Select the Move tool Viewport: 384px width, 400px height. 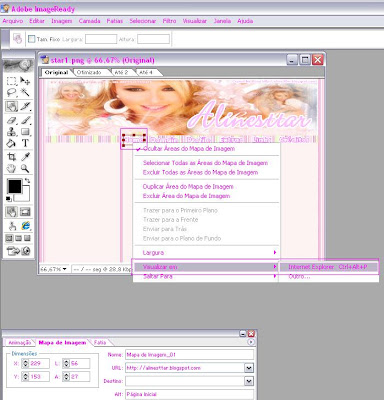tap(25, 81)
